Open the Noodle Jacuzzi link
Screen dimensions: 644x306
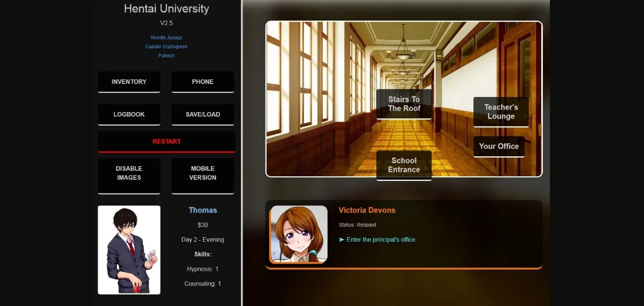(166, 37)
